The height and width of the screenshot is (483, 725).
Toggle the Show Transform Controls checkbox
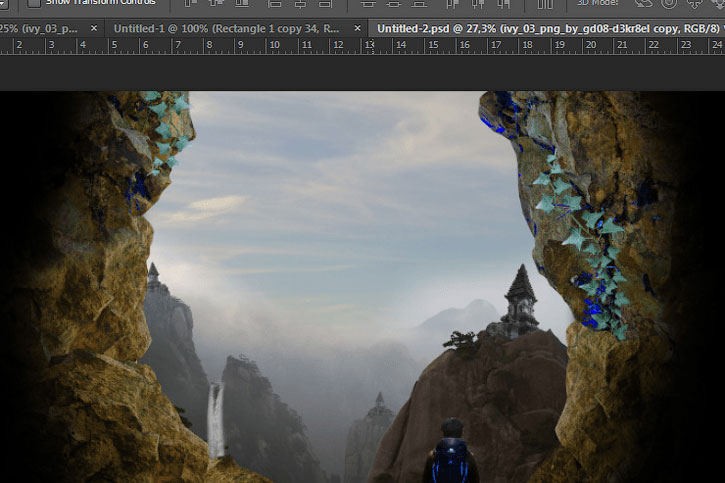pos(34,3)
